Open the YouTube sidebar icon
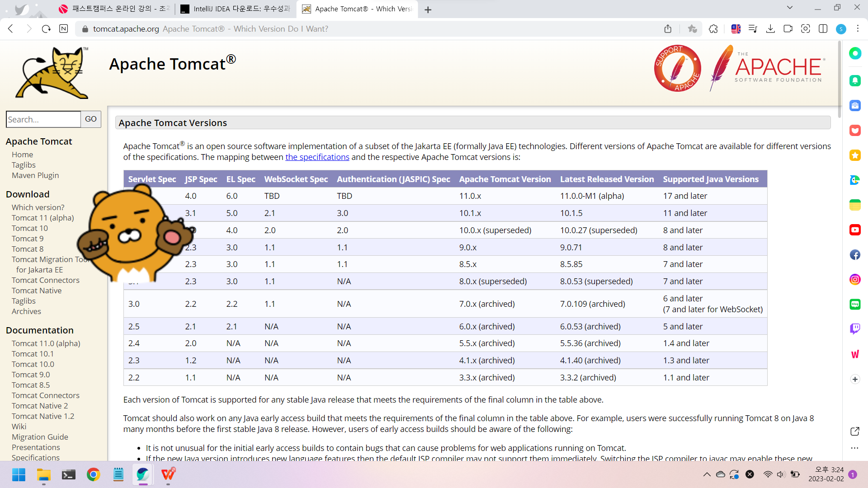The width and height of the screenshot is (868, 488). coord(855,230)
